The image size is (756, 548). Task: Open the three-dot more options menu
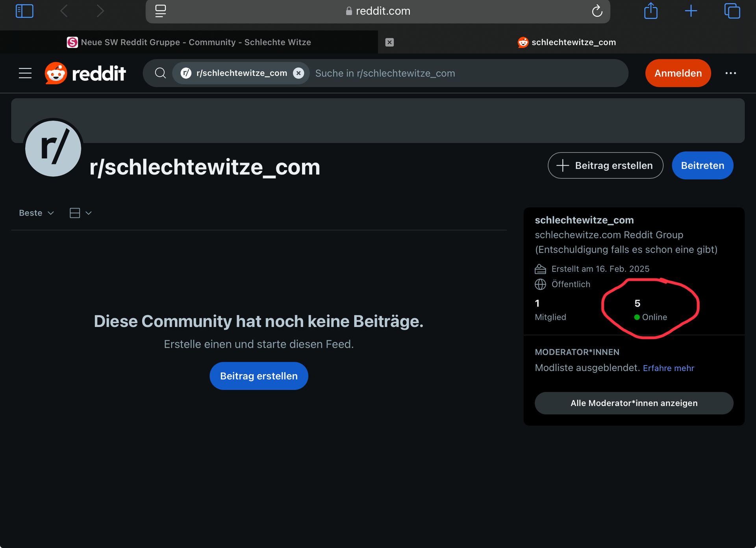730,73
